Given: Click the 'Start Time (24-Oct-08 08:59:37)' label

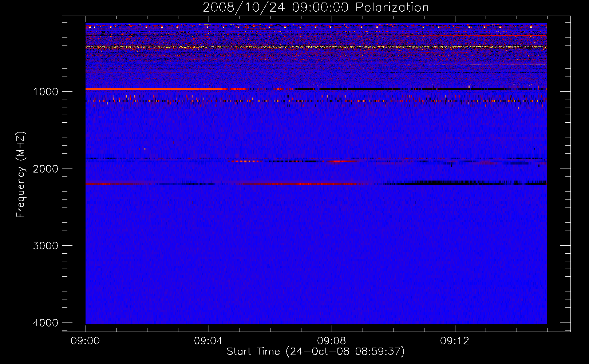Looking at the screenshot, I should tap(316, 352).
